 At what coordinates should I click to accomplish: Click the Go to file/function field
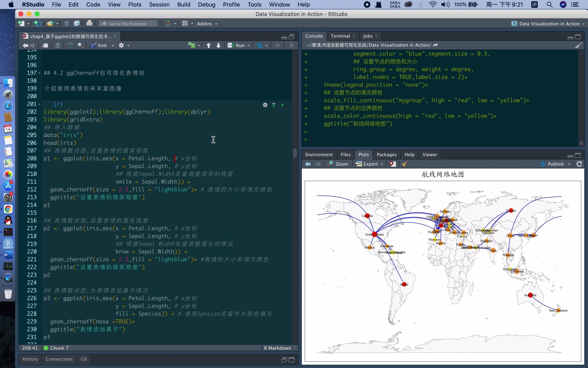[x=128, y=24]
